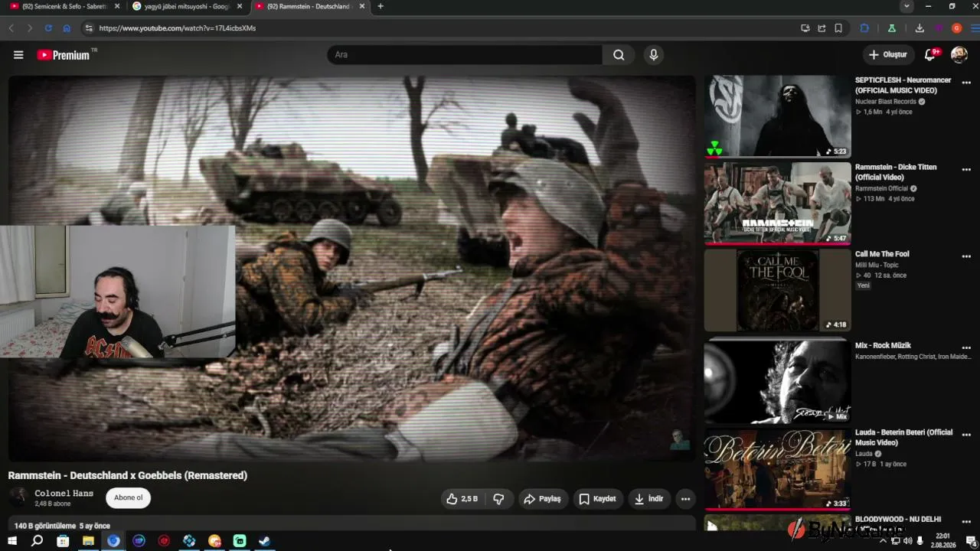This screenshot has width=980, height=551.
Task: Open Windows taskbar search
Action: coord(37,541)
